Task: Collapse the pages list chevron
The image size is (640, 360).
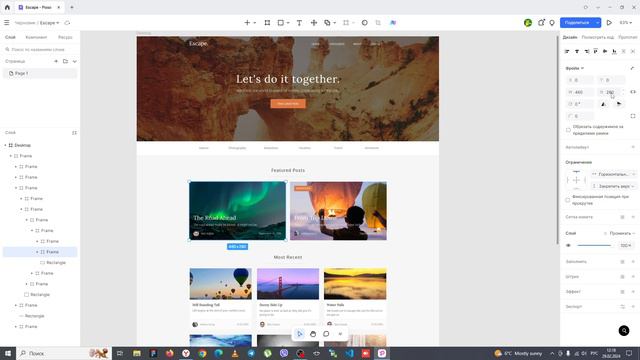Action: (75, 61)
